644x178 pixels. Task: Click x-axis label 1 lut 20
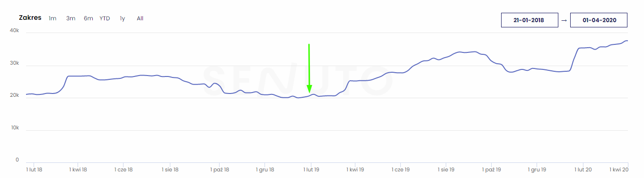[x=583, y=169]
